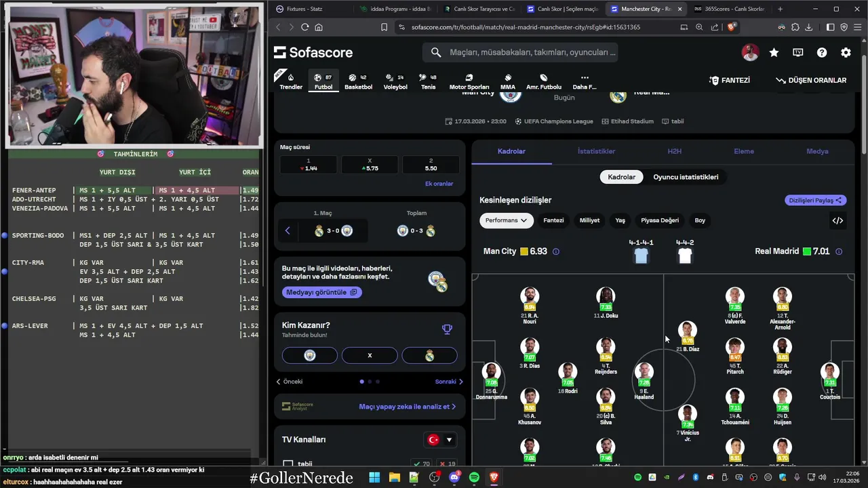This screenshot has width=868, height=488.
Task: Select the Piyasa Değeri filter chip
Action: point(660,220)
